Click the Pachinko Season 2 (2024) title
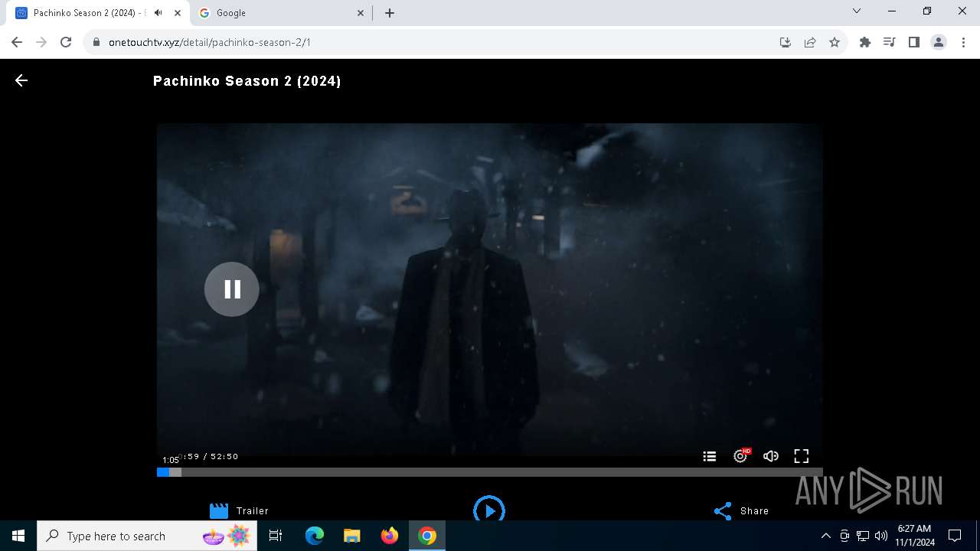980x551 pixels. 247,81
